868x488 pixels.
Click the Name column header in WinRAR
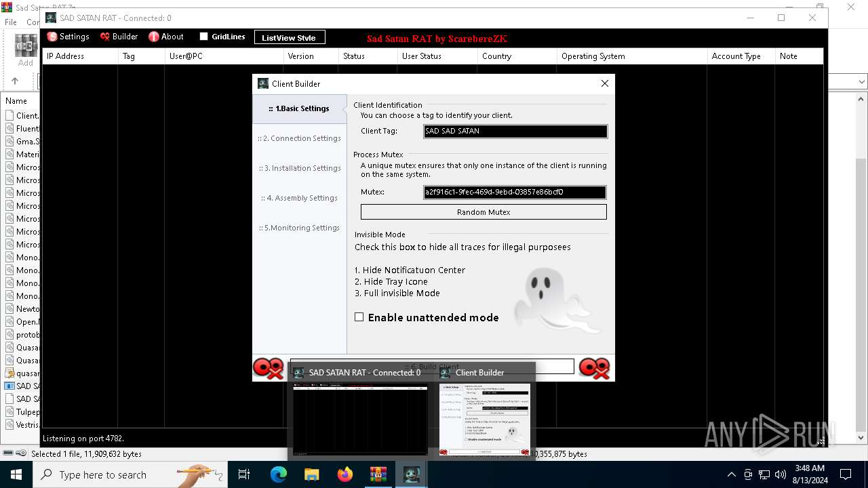click(16, 101)
